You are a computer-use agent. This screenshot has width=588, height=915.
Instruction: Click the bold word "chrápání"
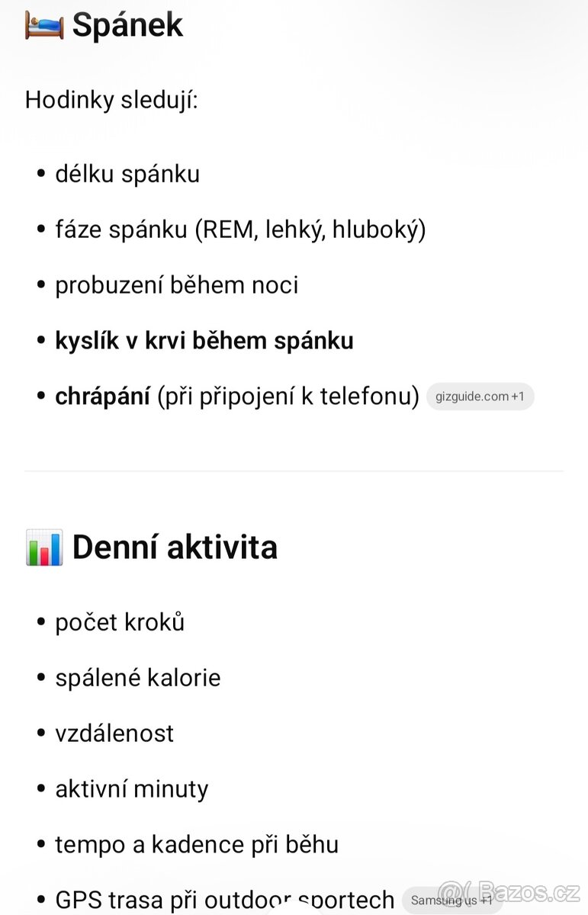pos(102,396)
